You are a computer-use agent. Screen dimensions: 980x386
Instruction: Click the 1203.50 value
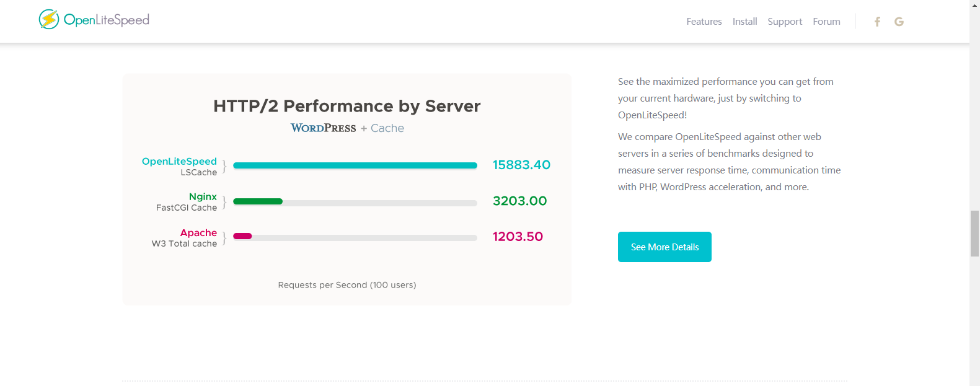518,237
